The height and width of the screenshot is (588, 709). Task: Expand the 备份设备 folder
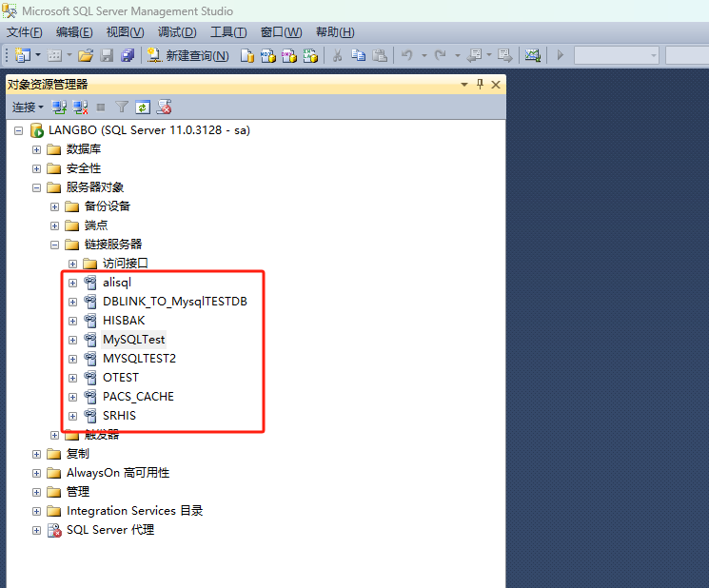[54, 206]
